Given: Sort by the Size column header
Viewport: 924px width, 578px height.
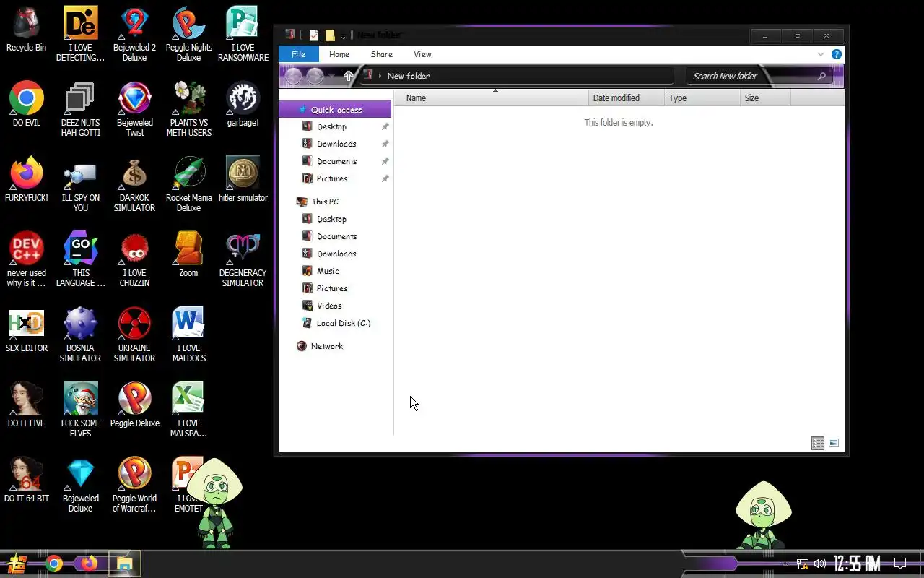Looking at the screenshot, I should pyautogui.click(x=766, y=98).
